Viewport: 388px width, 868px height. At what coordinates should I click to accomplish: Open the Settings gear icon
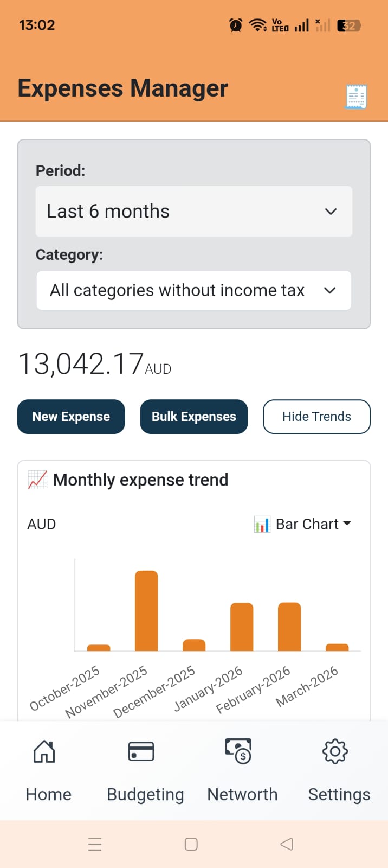click(335, 751)
